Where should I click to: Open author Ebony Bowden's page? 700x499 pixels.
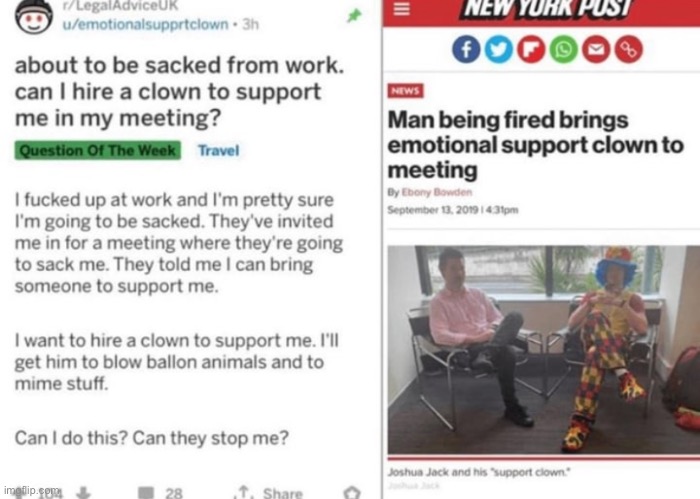437,192
